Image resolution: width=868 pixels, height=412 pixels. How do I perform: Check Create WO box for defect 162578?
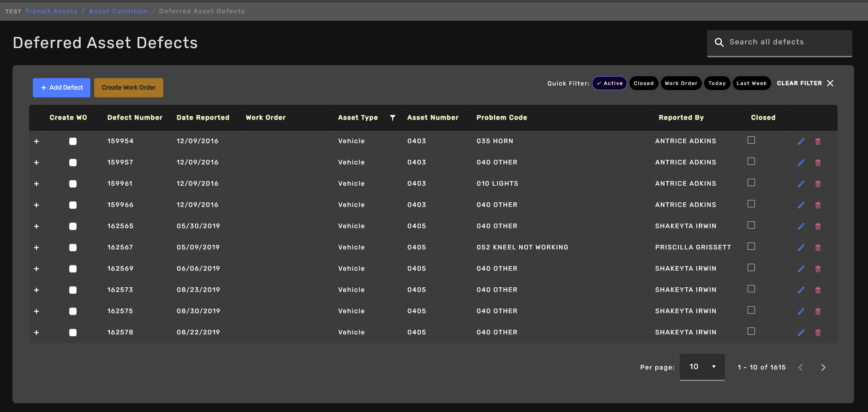[73, 333]
